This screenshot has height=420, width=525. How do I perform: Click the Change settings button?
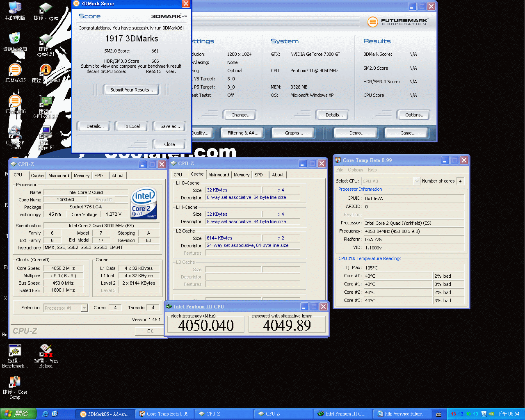[241, 115]
